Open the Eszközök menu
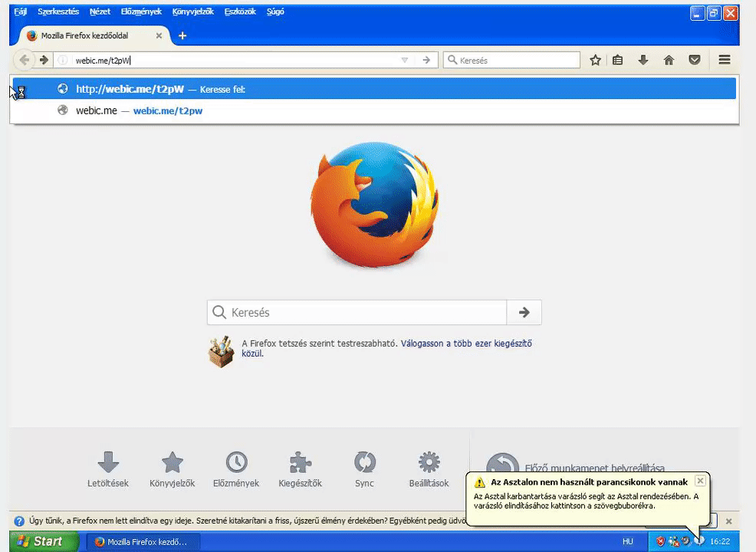This screenshot has width=756, height=552. point(240,11)
